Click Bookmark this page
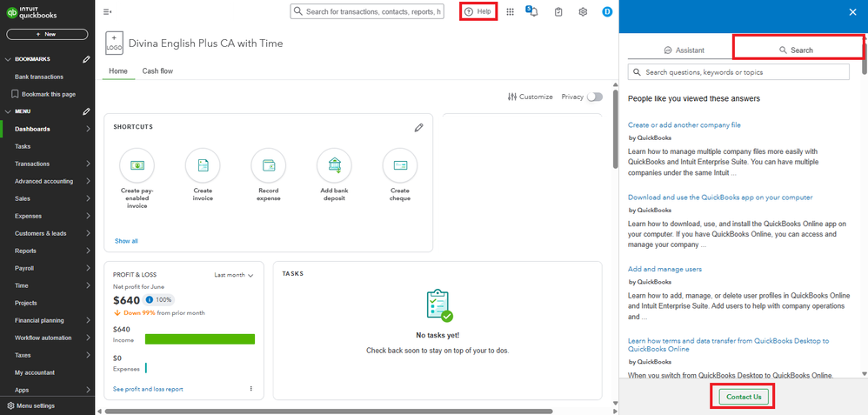The height and width of the screenshot is (415, 868). pos(43,94)
